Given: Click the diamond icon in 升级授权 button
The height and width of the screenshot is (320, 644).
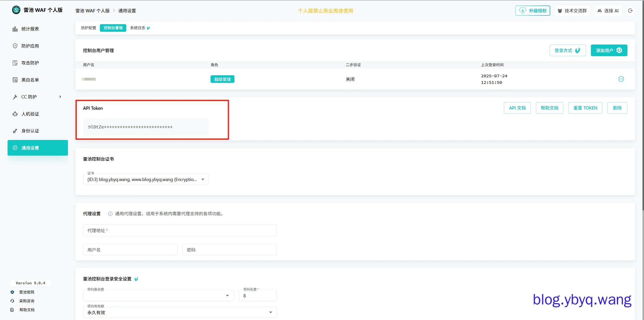Looking at the screenshot, I should [522, 11].
